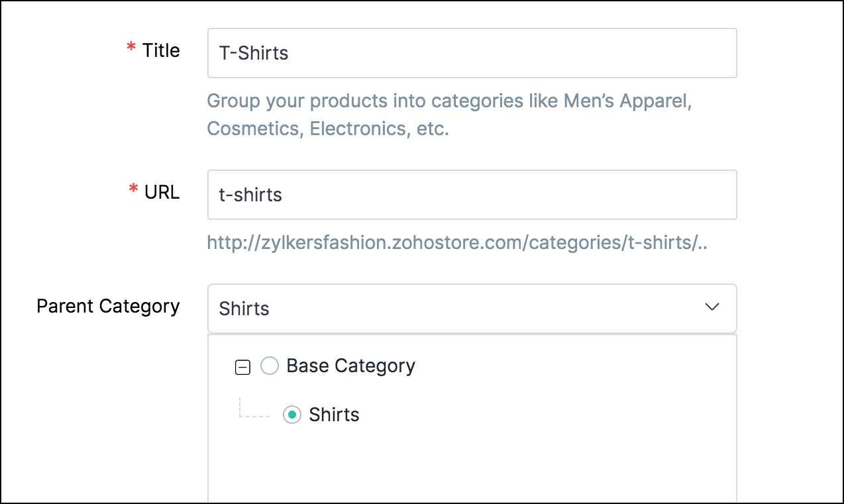Click the URL field label
Viewport: 844px width, 504px height.
click(162, 192)
